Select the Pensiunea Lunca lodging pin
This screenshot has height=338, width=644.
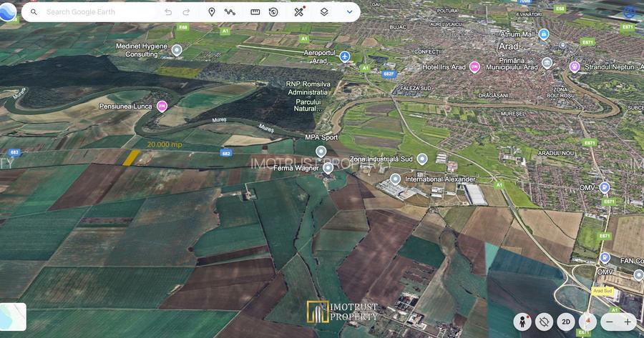[162, 106]
